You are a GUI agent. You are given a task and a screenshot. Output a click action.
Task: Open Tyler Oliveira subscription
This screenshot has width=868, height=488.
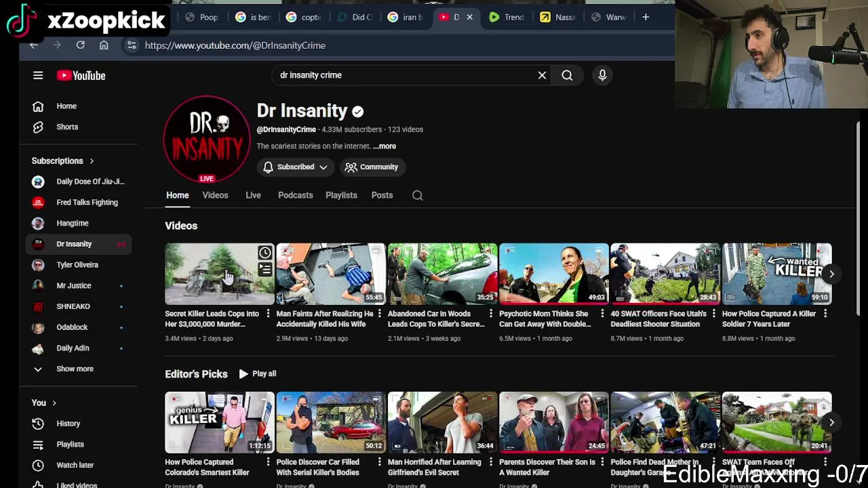79,265
